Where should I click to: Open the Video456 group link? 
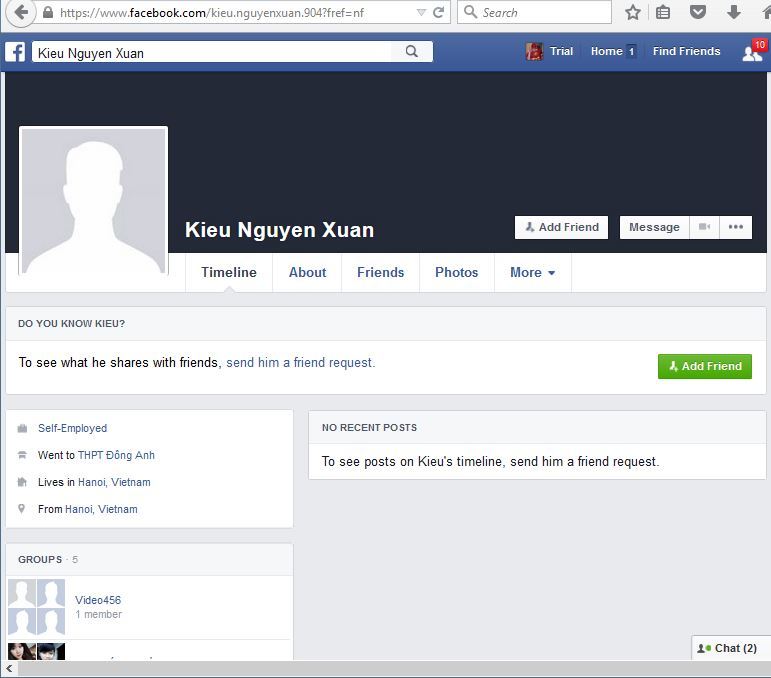click(x=98, y=600)
